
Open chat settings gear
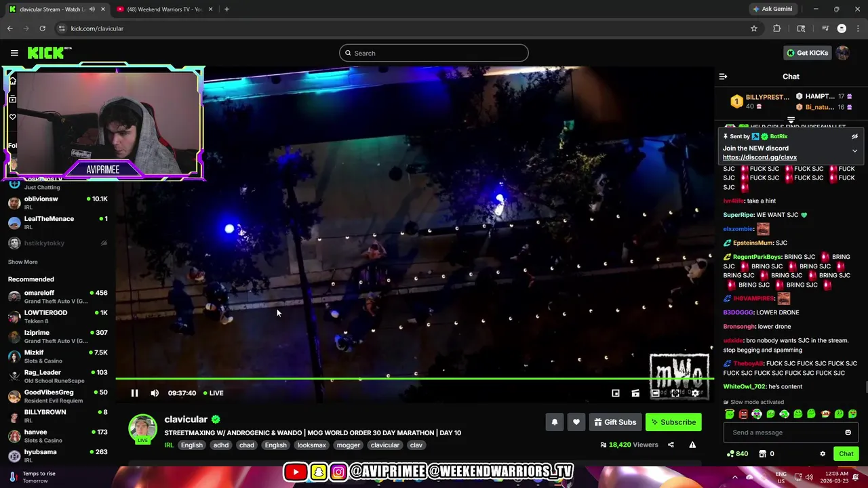(x=823, y=453)
